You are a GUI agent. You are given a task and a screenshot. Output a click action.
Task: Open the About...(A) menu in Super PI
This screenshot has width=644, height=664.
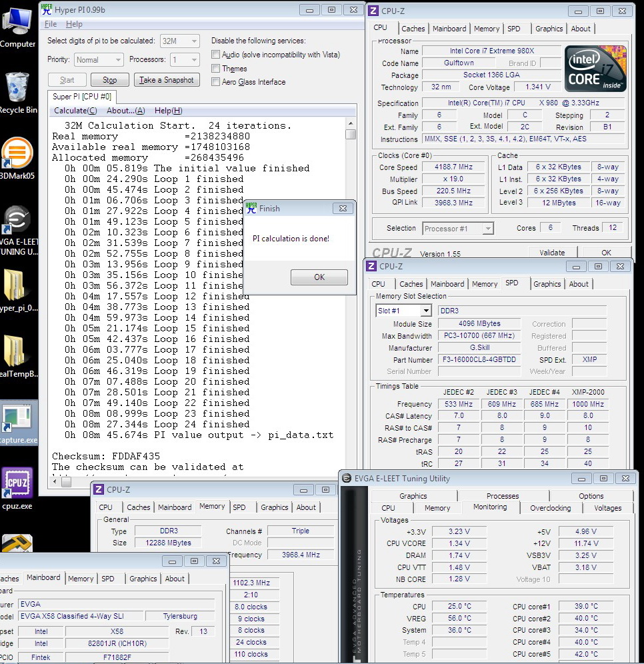126,111
